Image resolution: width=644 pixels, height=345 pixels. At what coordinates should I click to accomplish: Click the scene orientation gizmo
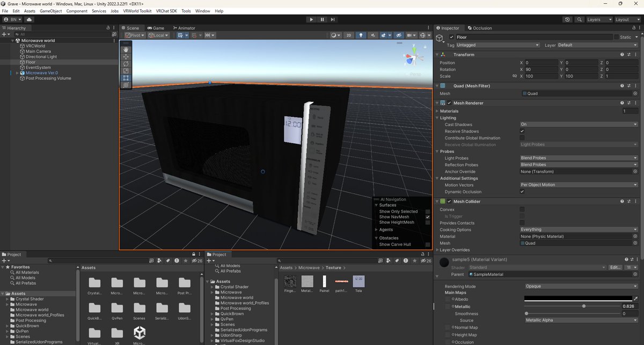[414, 56]
